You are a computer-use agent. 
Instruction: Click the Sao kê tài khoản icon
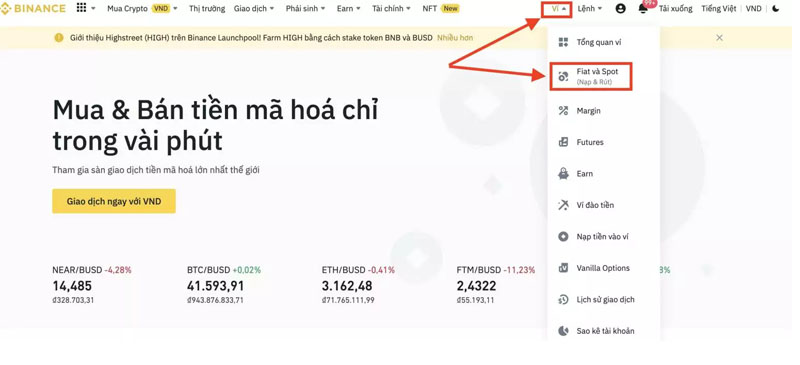click(x=563, y=331)
